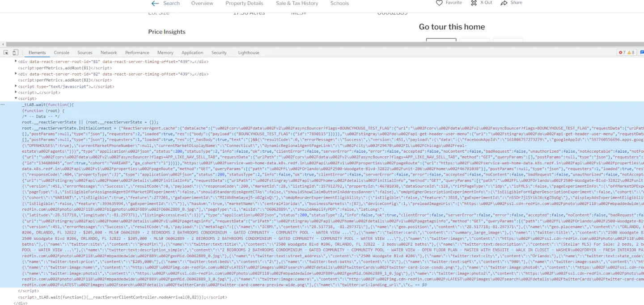
Task: Expand the div with data-react-server-root-id 81
Action: pos(16,62)
